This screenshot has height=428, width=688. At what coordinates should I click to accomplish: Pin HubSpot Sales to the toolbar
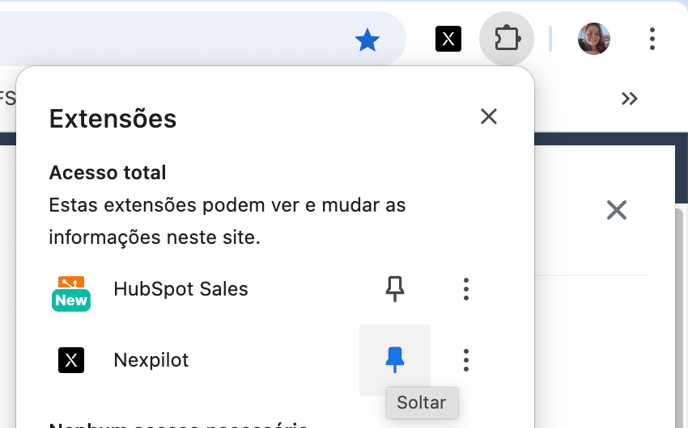pyautogui.click(x=395, y=290)
